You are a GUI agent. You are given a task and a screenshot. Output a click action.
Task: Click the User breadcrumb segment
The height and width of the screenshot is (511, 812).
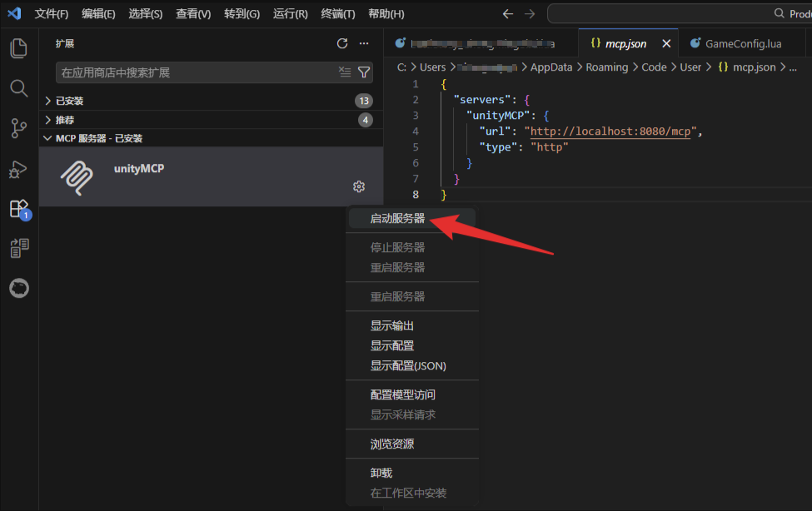(x=690, y=67)
